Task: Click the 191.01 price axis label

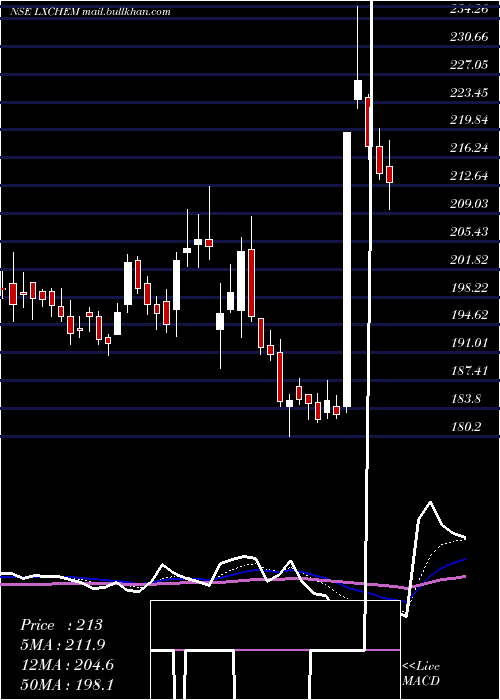Action: pyautogui.click(x=468, y=342)
